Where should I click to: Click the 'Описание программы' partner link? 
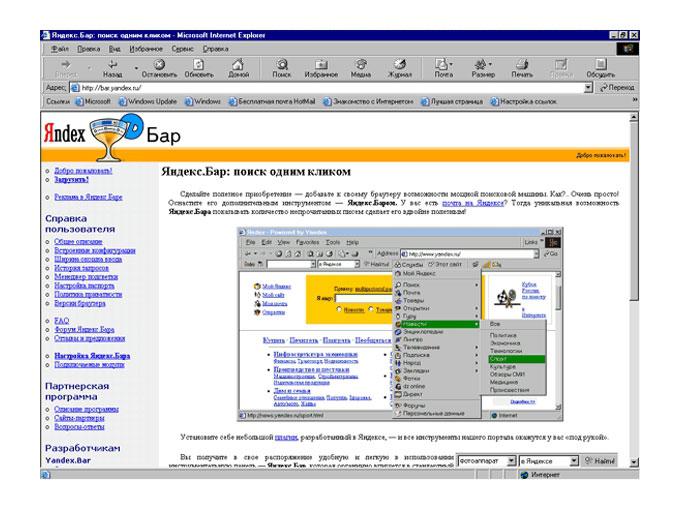pos(86,409)
